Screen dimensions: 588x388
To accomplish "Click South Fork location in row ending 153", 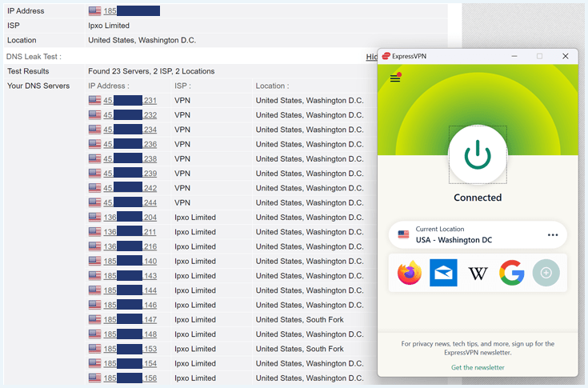I will (x=300, y=349).
